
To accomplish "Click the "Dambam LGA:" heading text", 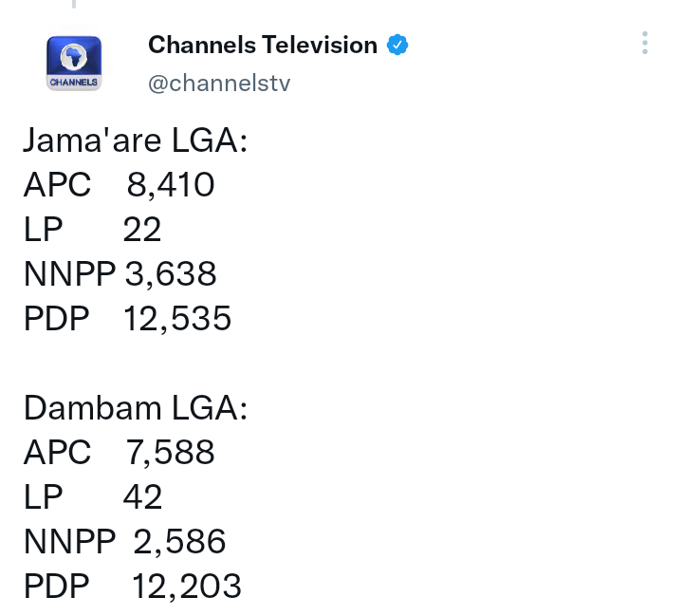I will pos(136,408).
